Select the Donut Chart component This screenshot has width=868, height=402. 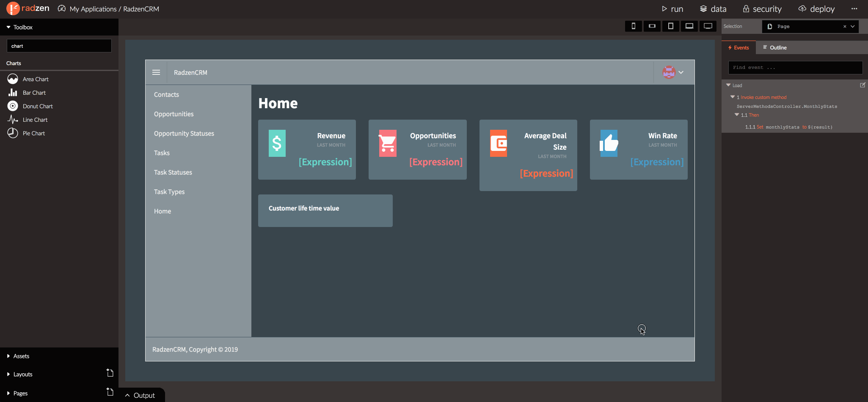click(38, 106)
